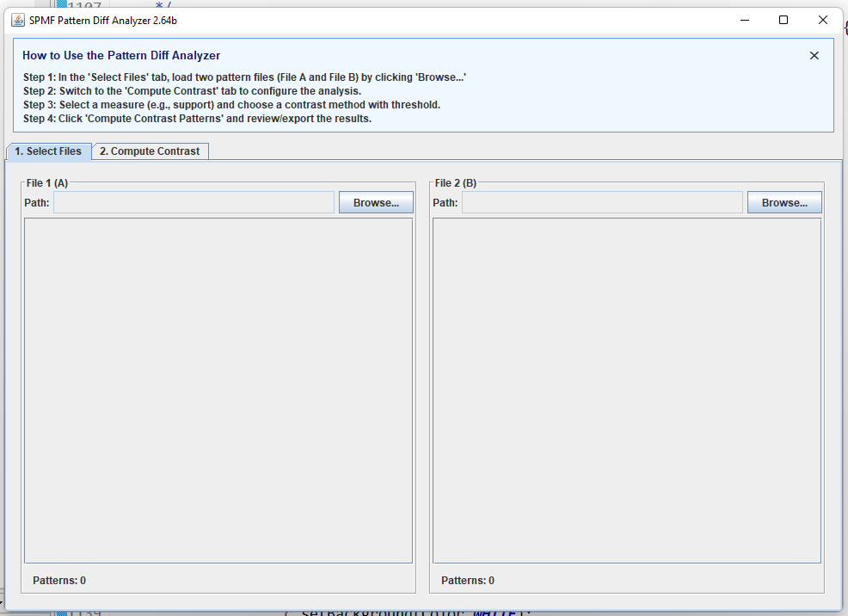Click inside the File 1 (A) pattern list area
Viewport: 848px width, 616px height.
point(218,391)
